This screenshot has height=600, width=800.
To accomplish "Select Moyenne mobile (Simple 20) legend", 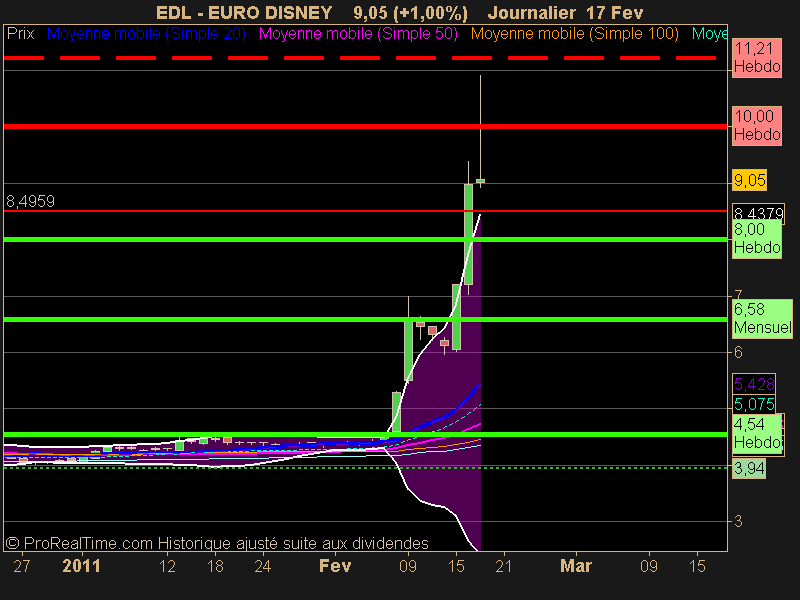I will (x=146, y=34).
